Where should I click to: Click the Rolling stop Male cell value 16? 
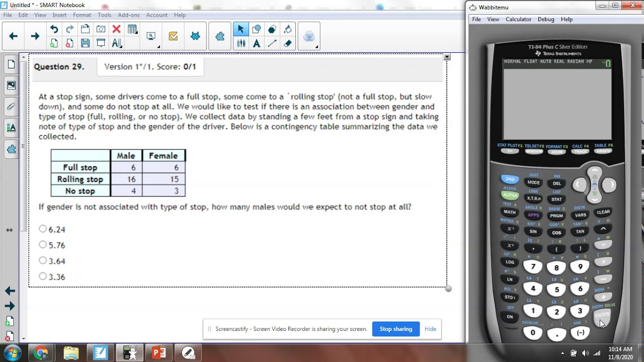[x=126, y=179]
